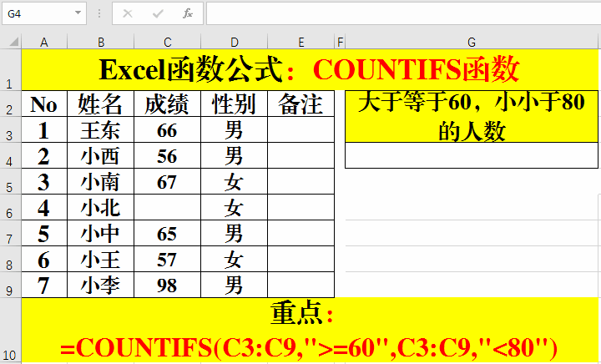Click the No cell '4'
This screenshot has width=601, height=364.
(x=44, y=207)
